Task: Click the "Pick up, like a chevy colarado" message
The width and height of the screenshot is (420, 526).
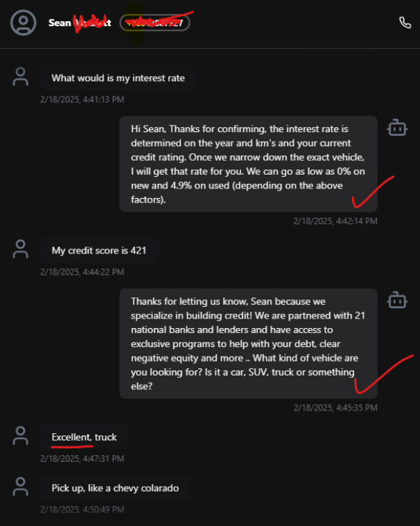Action: [x=115, y=488]
